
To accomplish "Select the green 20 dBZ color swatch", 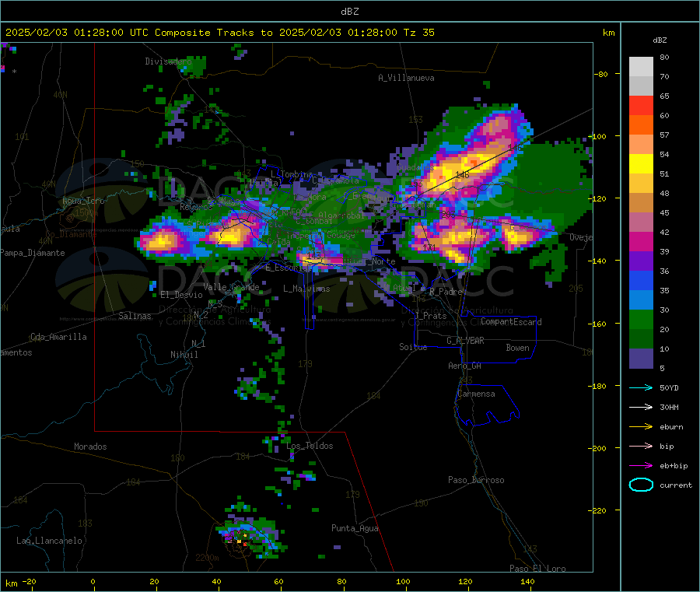I will [641, 319].
